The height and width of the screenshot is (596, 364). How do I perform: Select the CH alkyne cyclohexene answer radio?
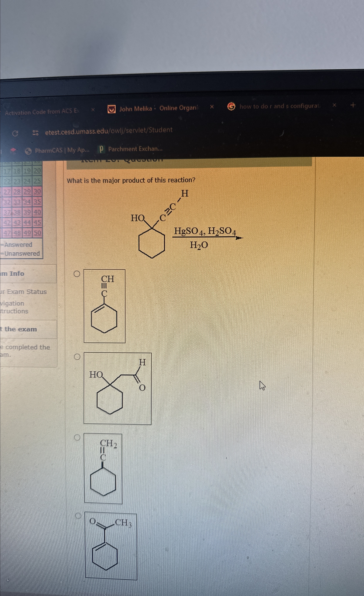(x=77, y=274)
